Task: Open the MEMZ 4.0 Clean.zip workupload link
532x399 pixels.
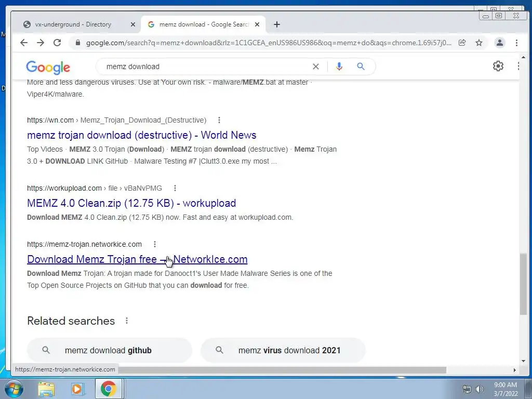Action: (131, 203)
